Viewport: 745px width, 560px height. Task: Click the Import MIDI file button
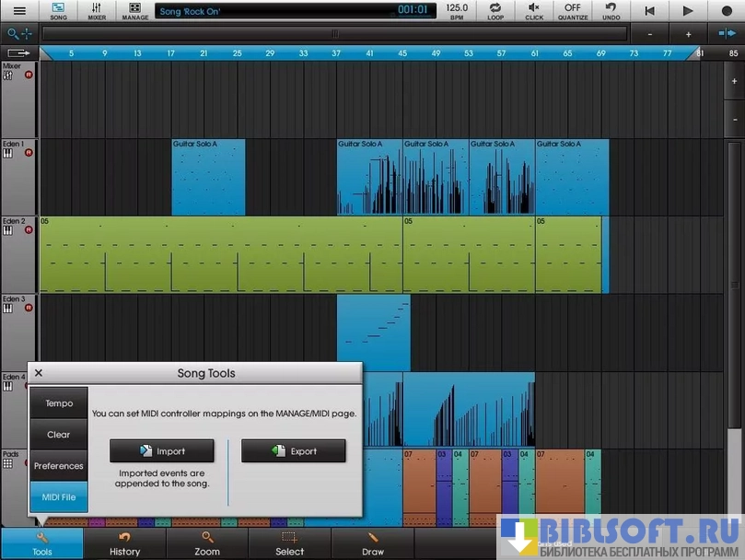pyautogui.click(x=162, y=451)
